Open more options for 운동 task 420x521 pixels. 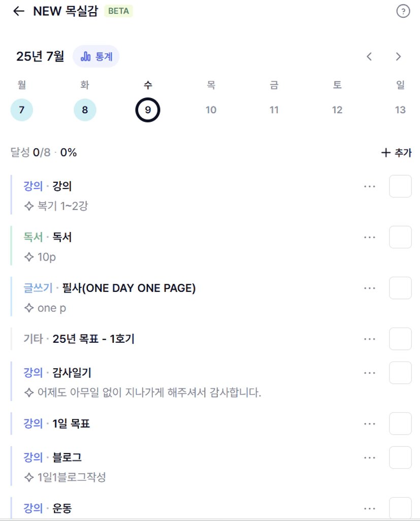point(370,508)
